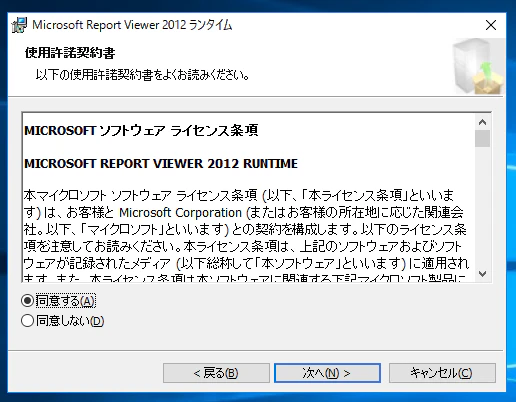516x402 pixels.
Task: Click the license scrollbar up arrow
Action: click(482, 122)
